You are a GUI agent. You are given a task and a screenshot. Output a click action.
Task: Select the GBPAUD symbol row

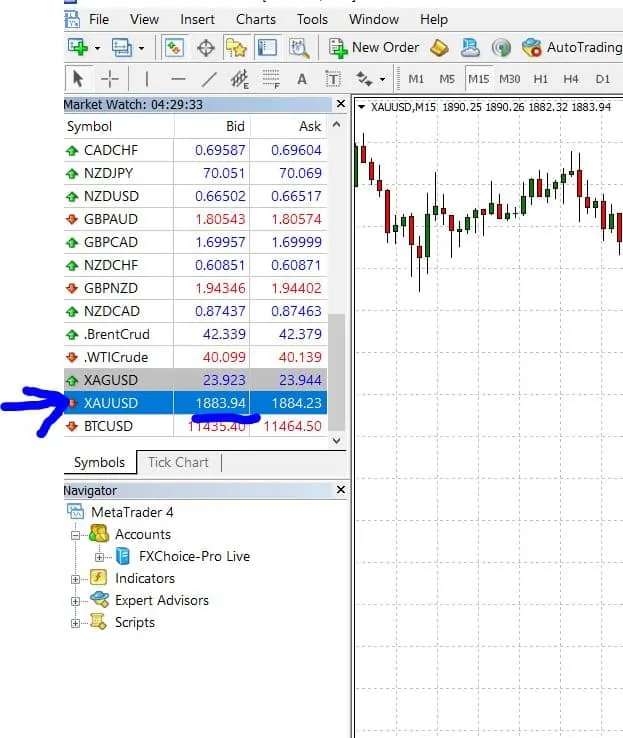(x=195, y=219)
